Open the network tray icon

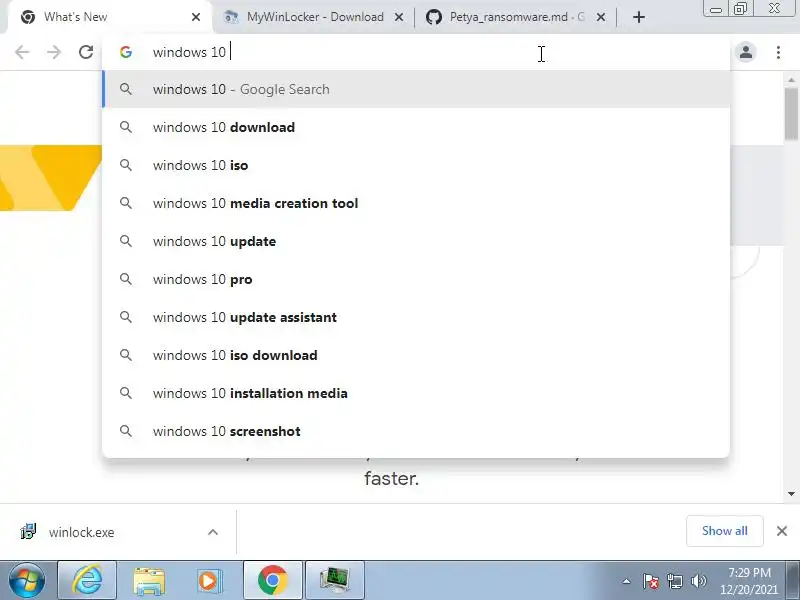click(674, 581)
